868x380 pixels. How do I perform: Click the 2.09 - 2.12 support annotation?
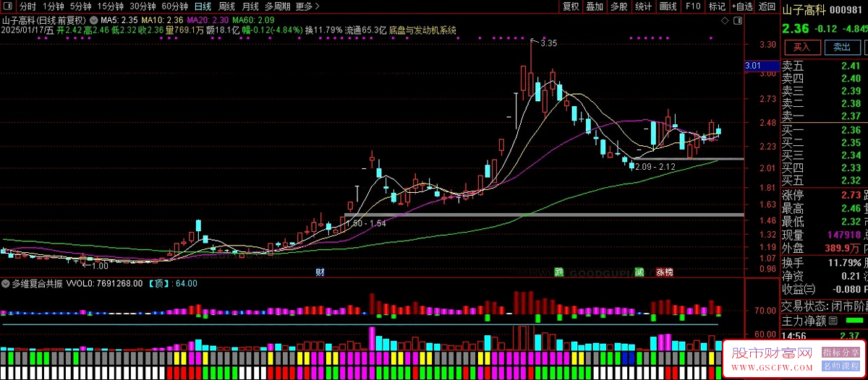click(x=655, y=167)
